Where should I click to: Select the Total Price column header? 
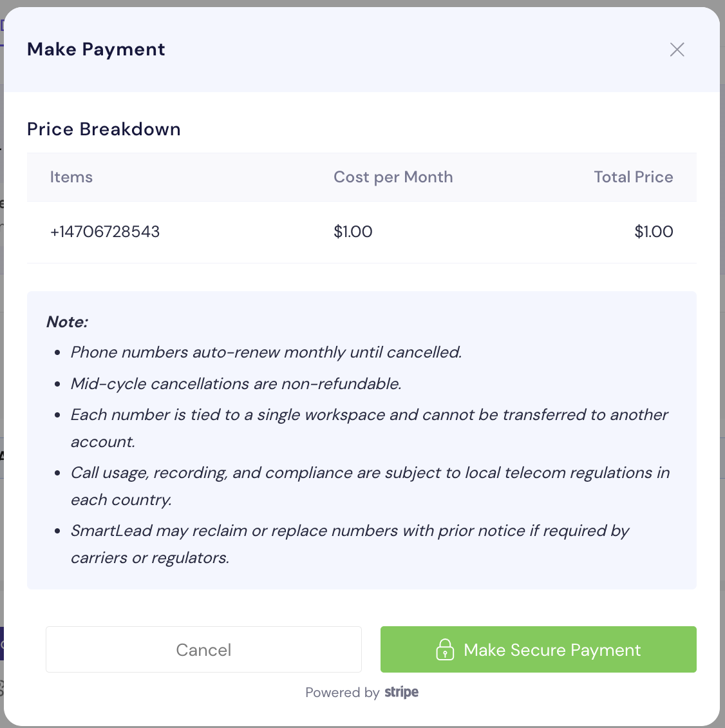pos(633,177)
